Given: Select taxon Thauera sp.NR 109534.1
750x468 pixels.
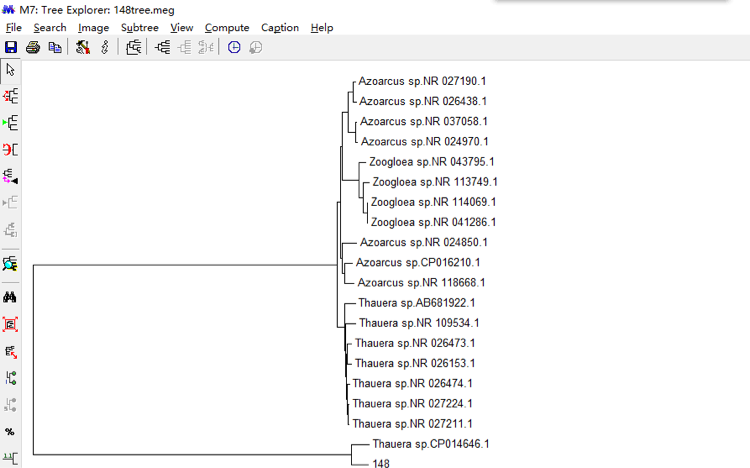Looking at the screenshot, I should tap(419, 323).
